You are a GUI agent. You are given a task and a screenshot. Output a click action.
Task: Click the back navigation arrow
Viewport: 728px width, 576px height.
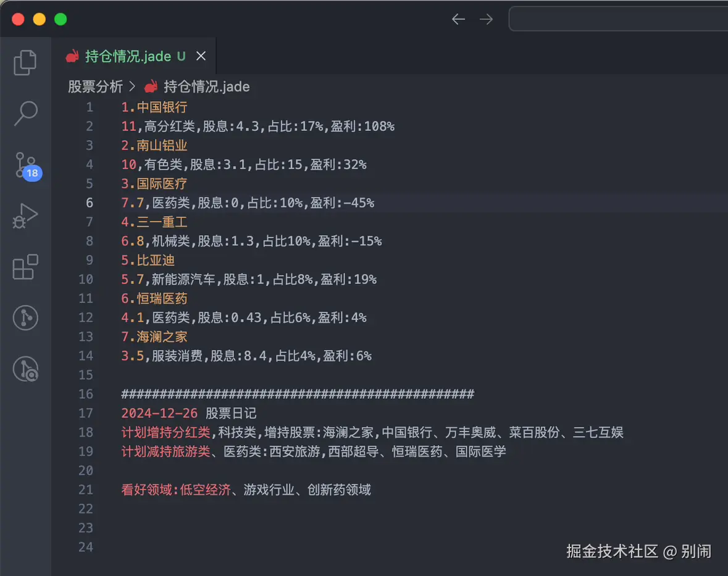click(458, 19)
